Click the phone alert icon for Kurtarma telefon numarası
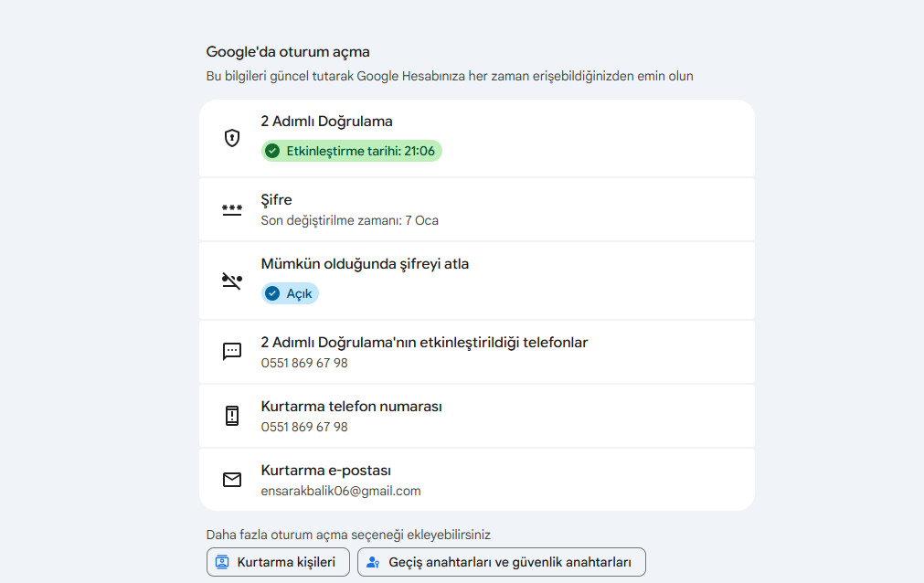 (232, 416)
